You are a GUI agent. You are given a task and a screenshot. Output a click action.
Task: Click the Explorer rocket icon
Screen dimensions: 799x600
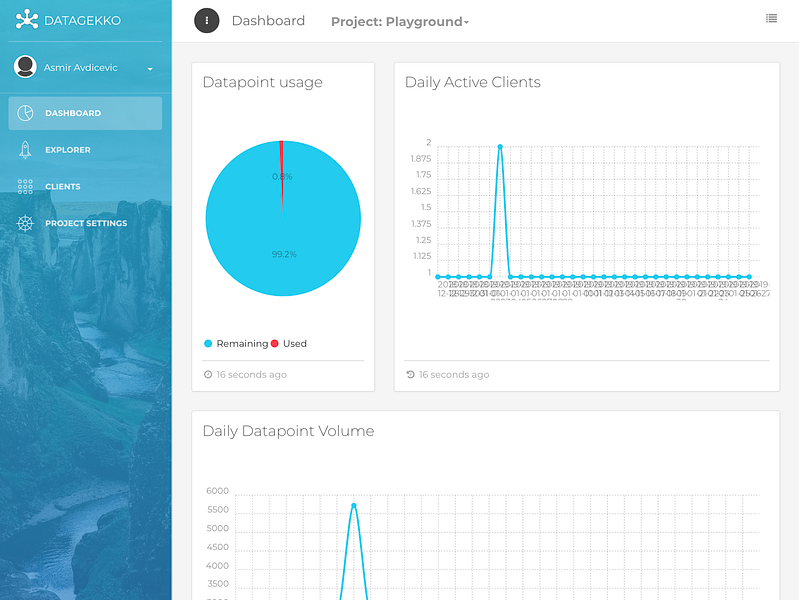[x=25, y=150]
